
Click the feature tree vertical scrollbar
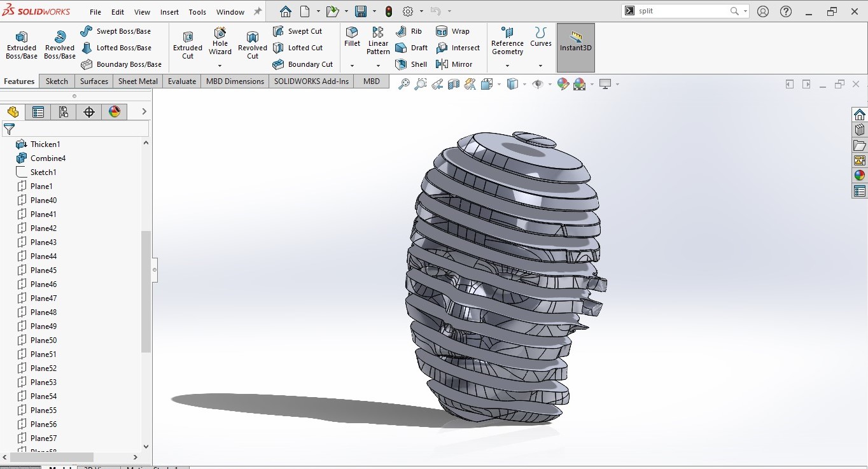pos(146,291)
